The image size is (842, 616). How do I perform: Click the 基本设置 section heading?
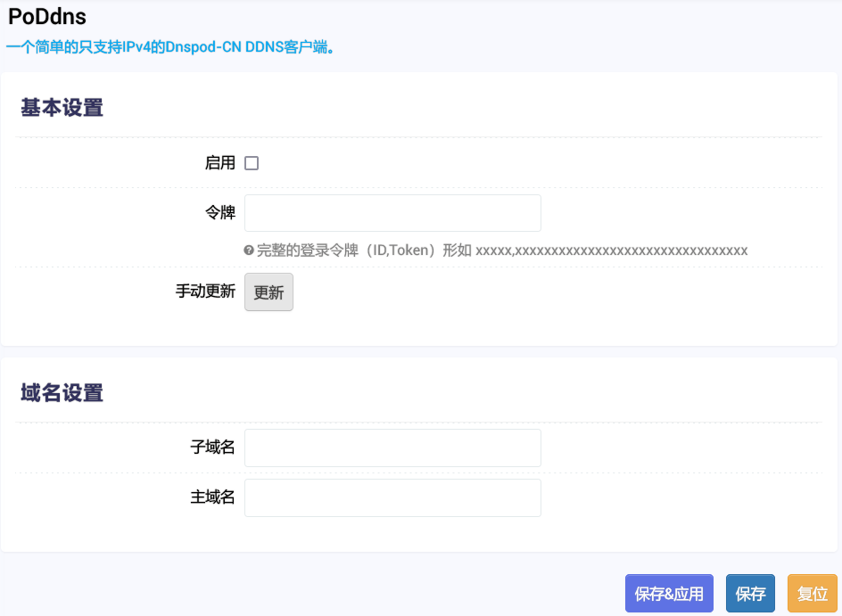coord(61,105)
